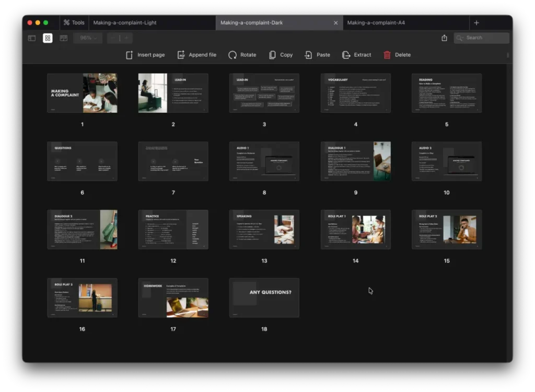Close the Making-a-complaint-Dark tab
This screenshot has height=392, width=535.
pyautogui.click(x=336, y=22)
